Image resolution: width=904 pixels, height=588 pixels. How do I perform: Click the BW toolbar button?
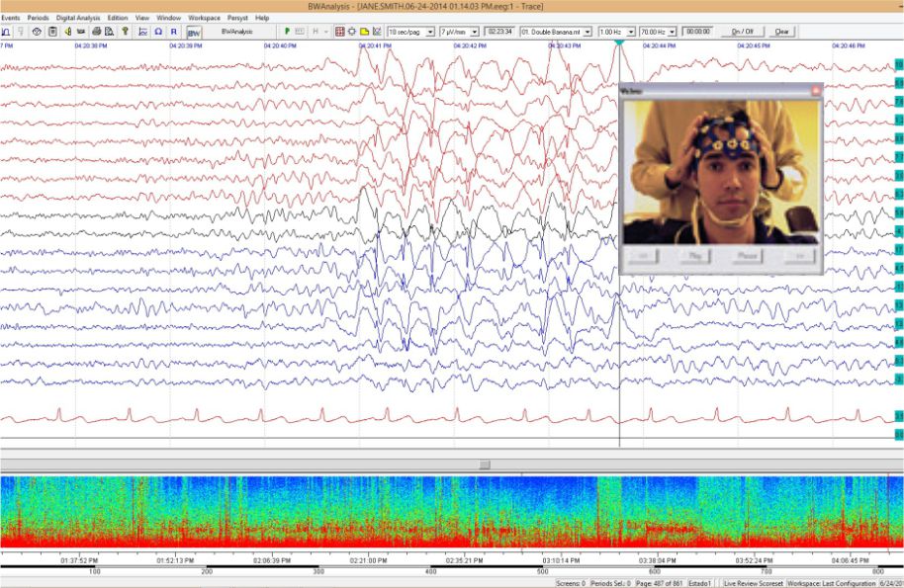(x=194, y=33)
